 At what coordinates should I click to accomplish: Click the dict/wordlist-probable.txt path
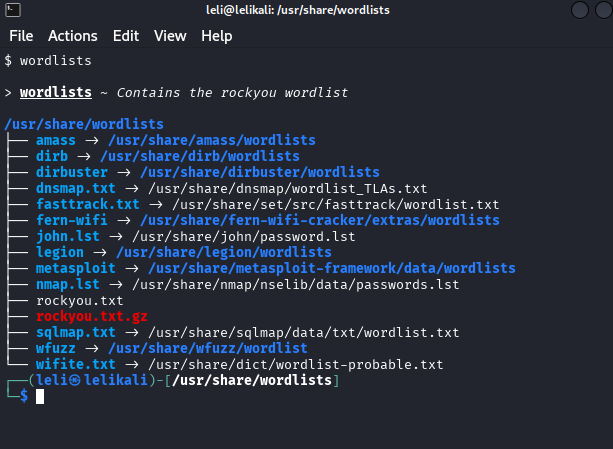[296, 365]
